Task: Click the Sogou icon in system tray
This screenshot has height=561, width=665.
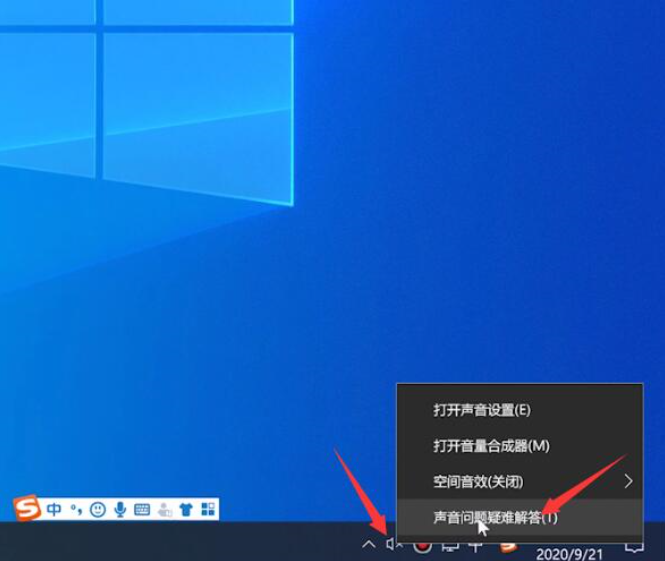Action: click(x=508, y=546)
